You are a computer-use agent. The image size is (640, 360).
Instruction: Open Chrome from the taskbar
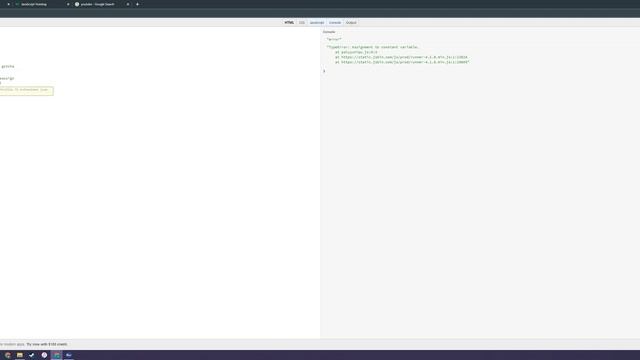click(8, 355)
